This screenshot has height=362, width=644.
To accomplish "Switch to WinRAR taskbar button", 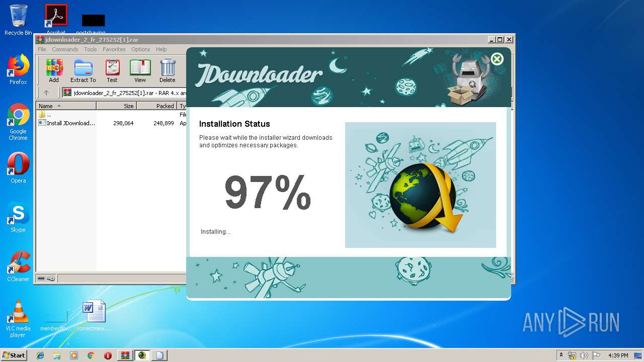I will (x=125, y=355).
